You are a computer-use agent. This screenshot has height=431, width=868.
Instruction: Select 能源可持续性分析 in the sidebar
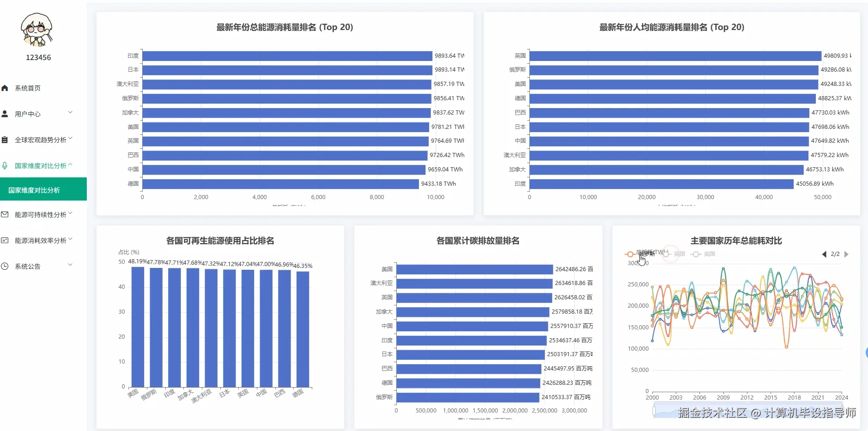(x=41, y=214)
